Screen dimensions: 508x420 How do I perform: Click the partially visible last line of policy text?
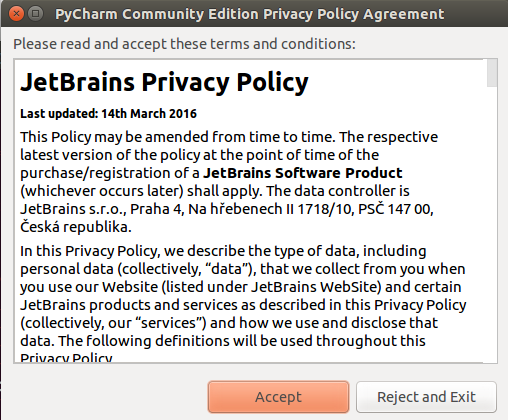pos(66,357)
